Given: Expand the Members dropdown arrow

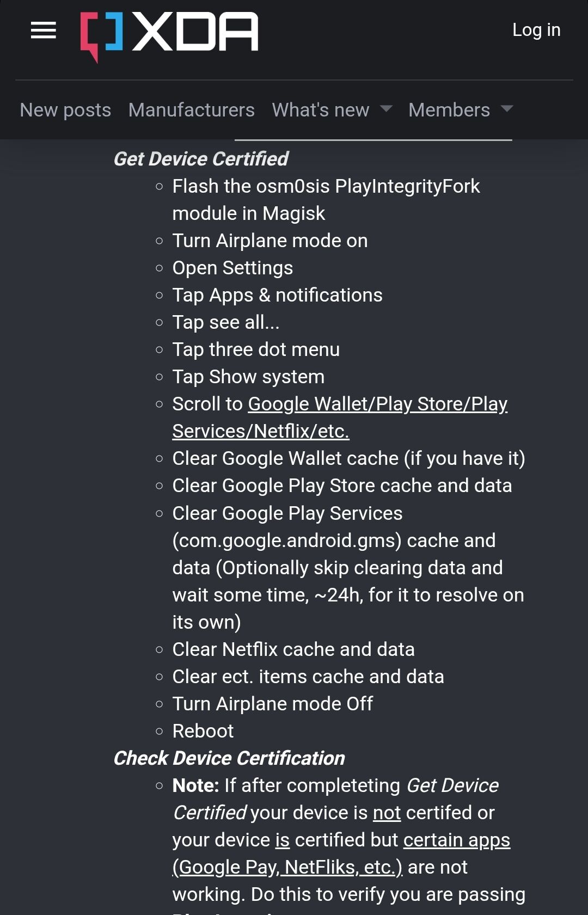Looking at the screenshot, I should pyautogui.click(x=506, y=109).
